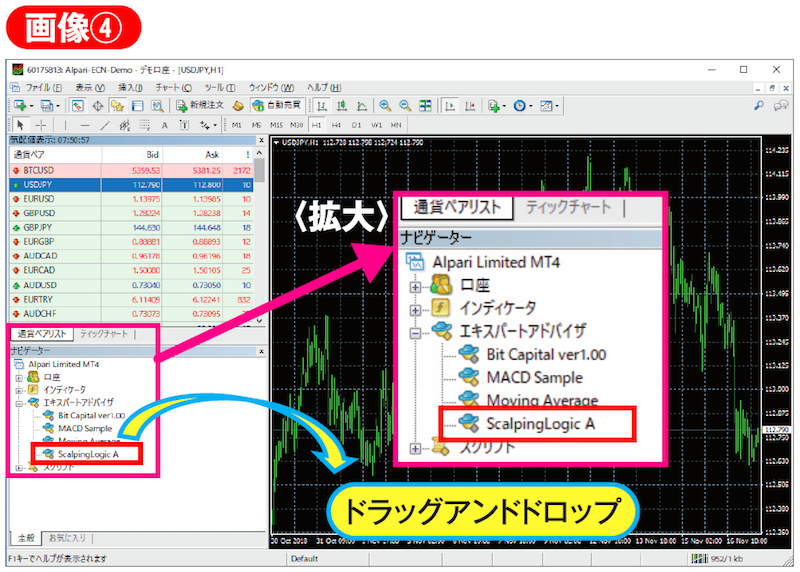Toggle Chart Shift
Image resolution: width=800 pixels, height=572 pixels.
point(470,106)
